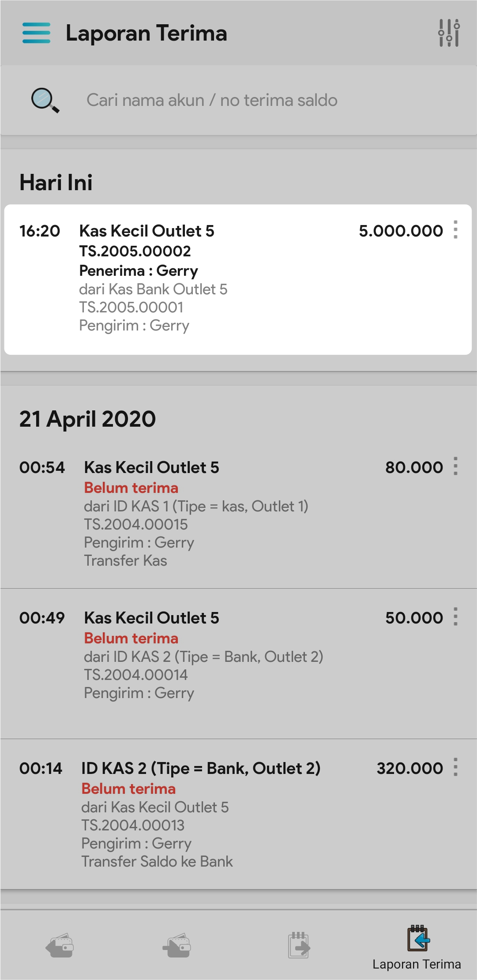Viewport: 477px width, 980px height.
Task: Tap Belum terima status on TS.2004.00014
Action: [x=131, y=638]
